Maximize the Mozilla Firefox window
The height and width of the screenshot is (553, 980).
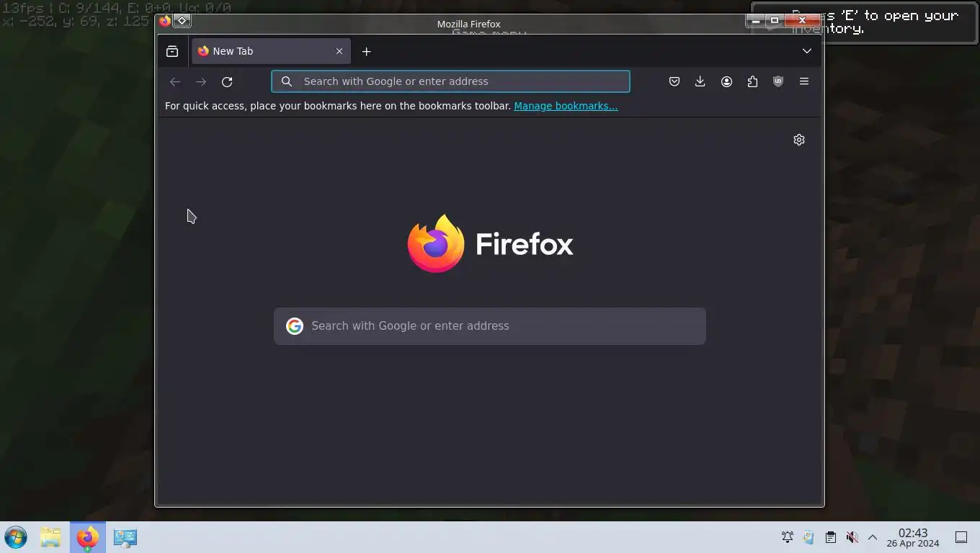point(775,20)
